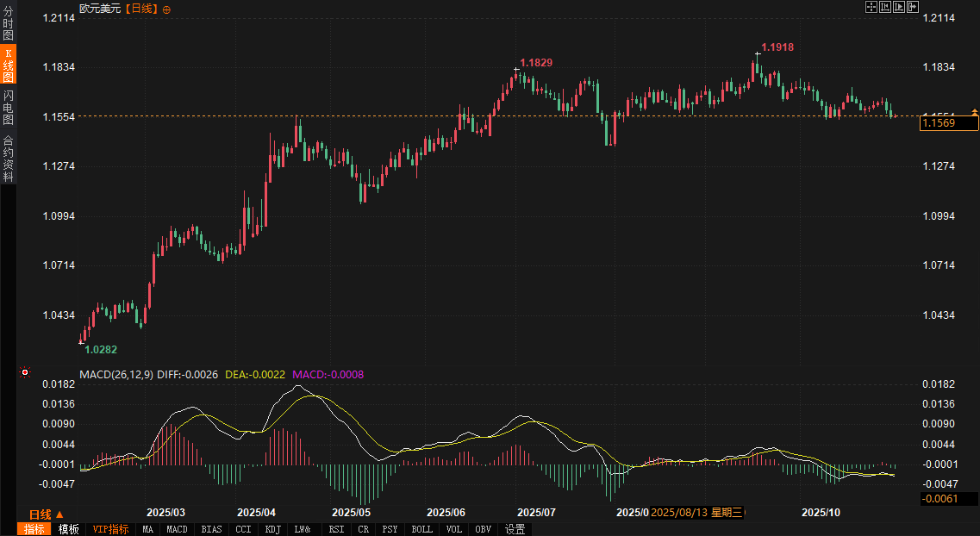This screenshot has width=980, height=536.
Task: Open the 设置 settings button
Action: click(x=515, y=529)
